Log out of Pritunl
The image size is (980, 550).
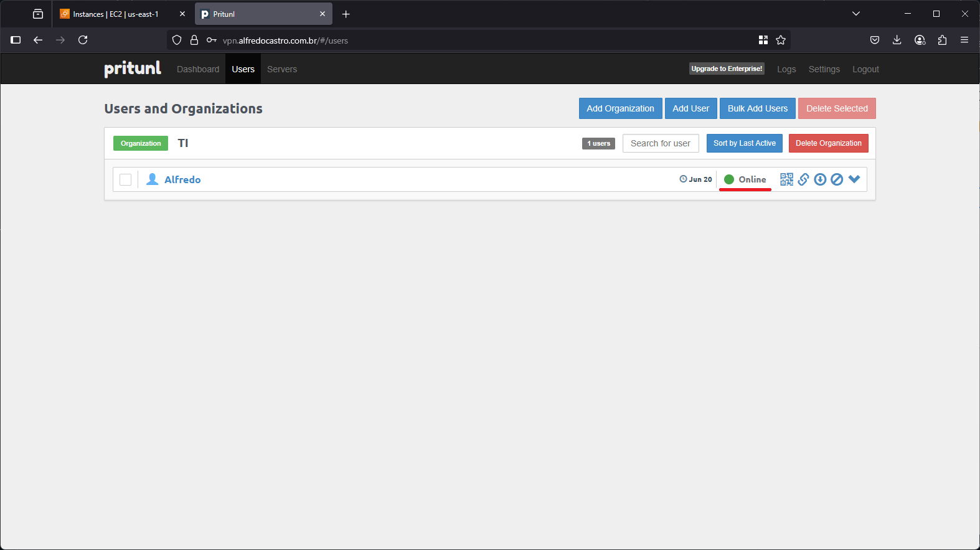pos(865,69)
